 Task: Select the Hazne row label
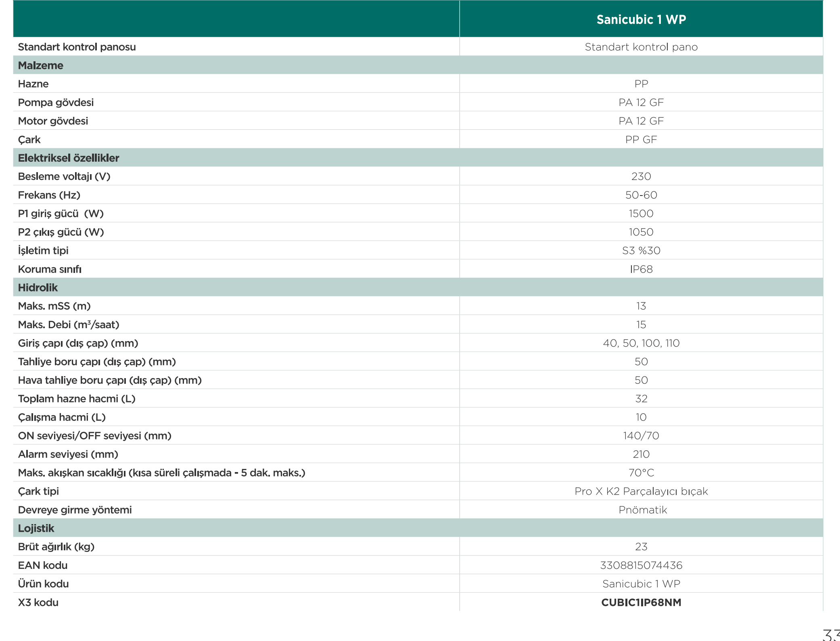tap(33, 84)
